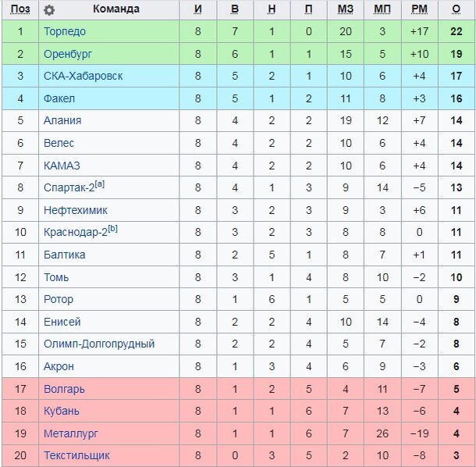The image size is (476, 467).
Task: Click the gear settings icon in header
Action: click(x=49, y=10)
